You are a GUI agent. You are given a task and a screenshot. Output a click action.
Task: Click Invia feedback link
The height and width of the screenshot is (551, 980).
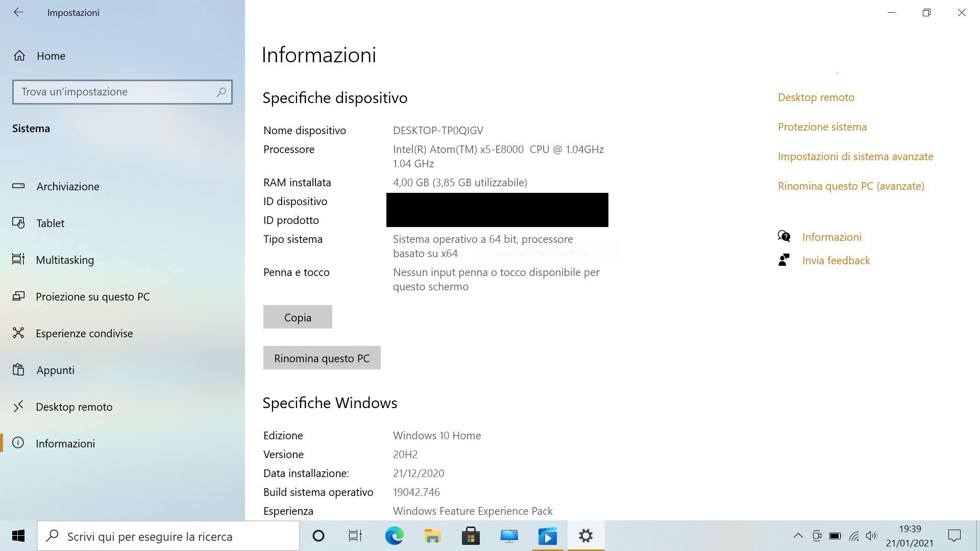tap(836, 260)
